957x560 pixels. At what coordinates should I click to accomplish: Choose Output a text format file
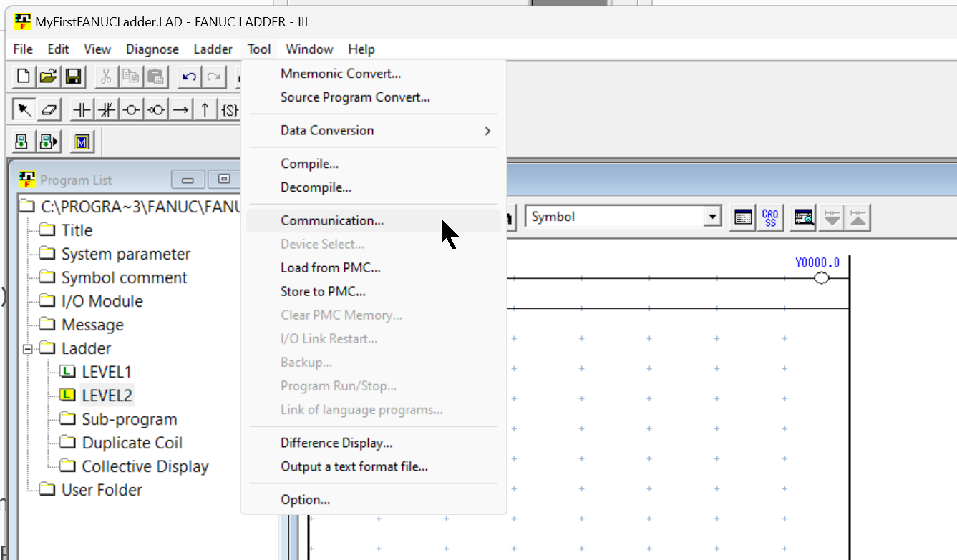(372, 467)
